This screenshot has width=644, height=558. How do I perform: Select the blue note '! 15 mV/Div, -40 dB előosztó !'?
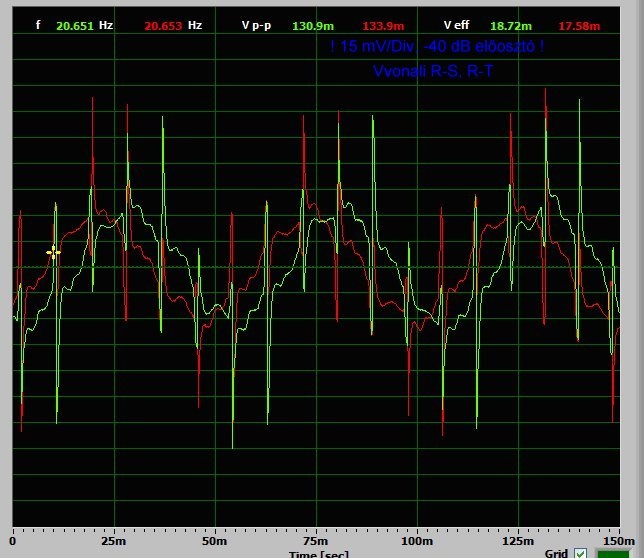(437, 46)
